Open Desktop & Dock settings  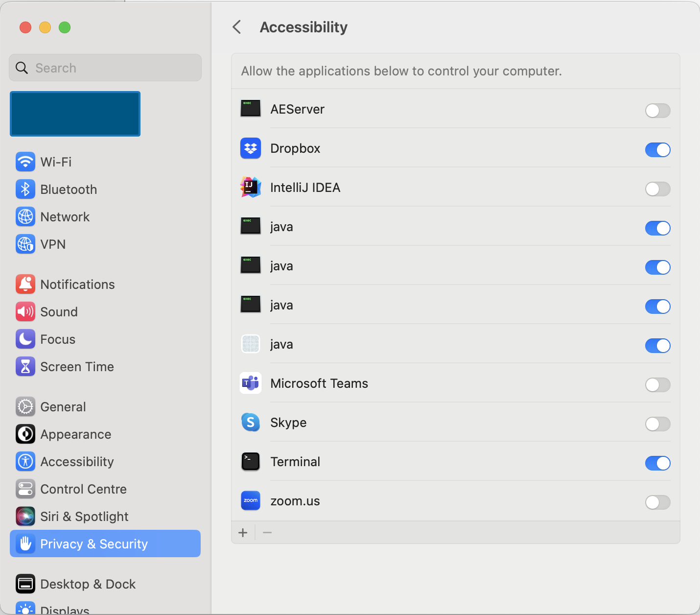88,584
